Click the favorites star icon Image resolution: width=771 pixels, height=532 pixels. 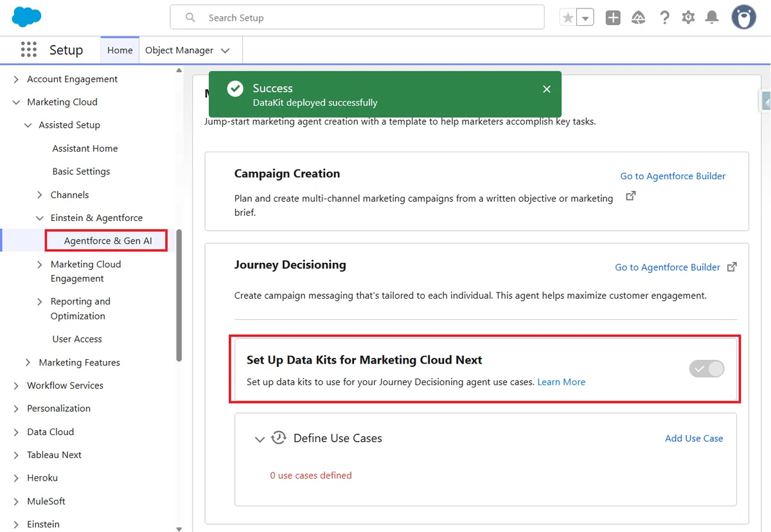click(568, 18)
